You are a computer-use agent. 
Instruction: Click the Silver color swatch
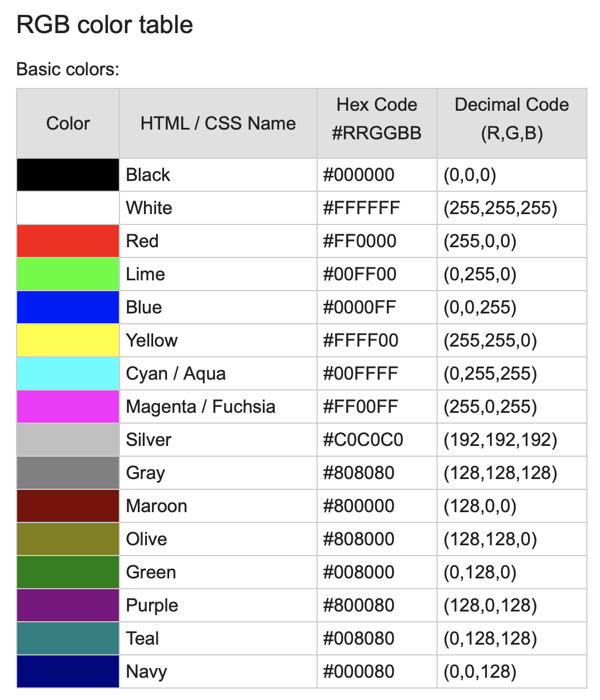68,440
